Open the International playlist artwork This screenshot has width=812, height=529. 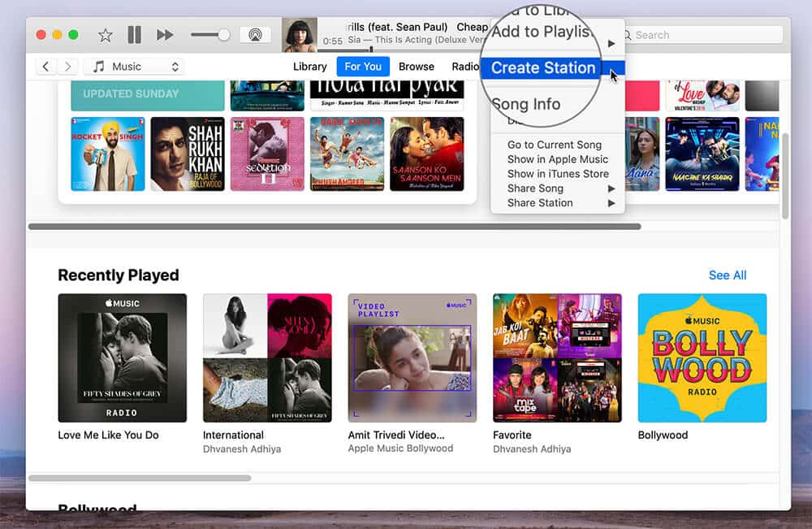coord(267,358)
